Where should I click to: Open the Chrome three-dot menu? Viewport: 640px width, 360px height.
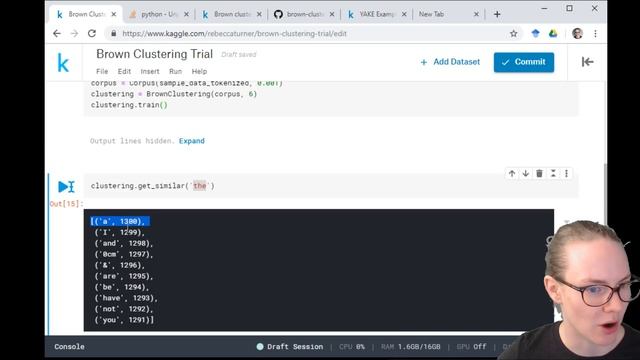coord(596,33)
